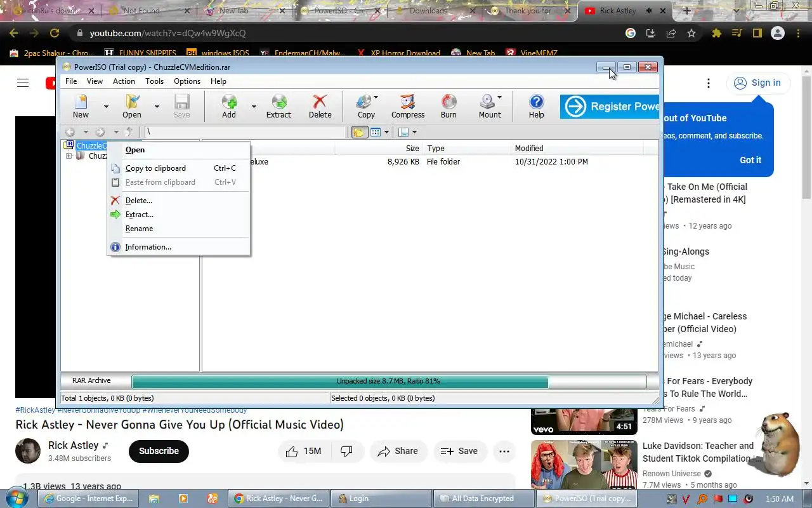Click the YouTube Sign in button
This screenshot has height=508, width=812.
click(x=757, y=83)
